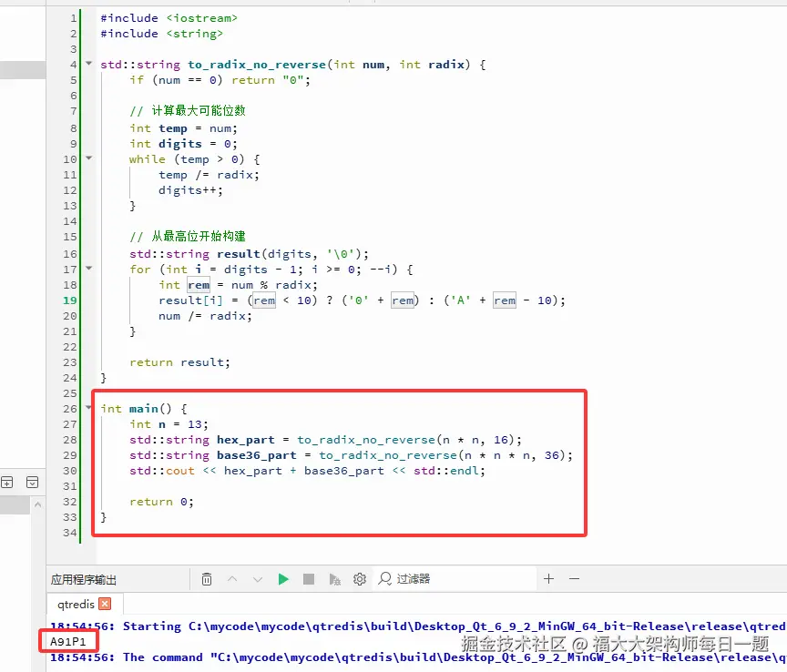Click the 应用程序输出 pane title
The height and width of the screenshot is (672, 787).
(83, 580)
